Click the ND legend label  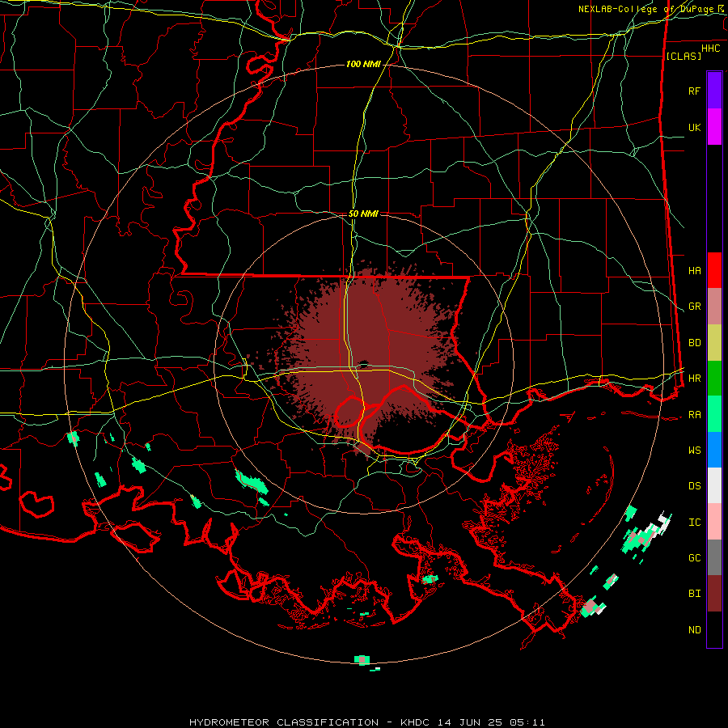(x=694, y=630)
